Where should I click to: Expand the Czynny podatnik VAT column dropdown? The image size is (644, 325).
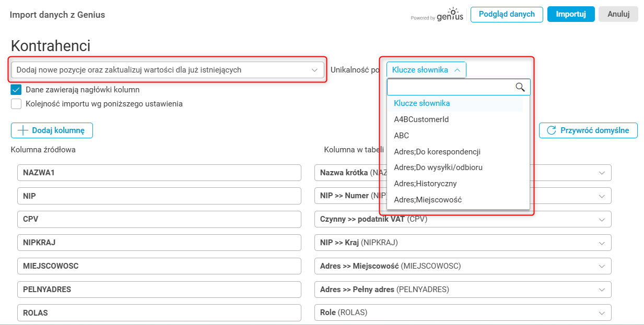pos(602,220)
